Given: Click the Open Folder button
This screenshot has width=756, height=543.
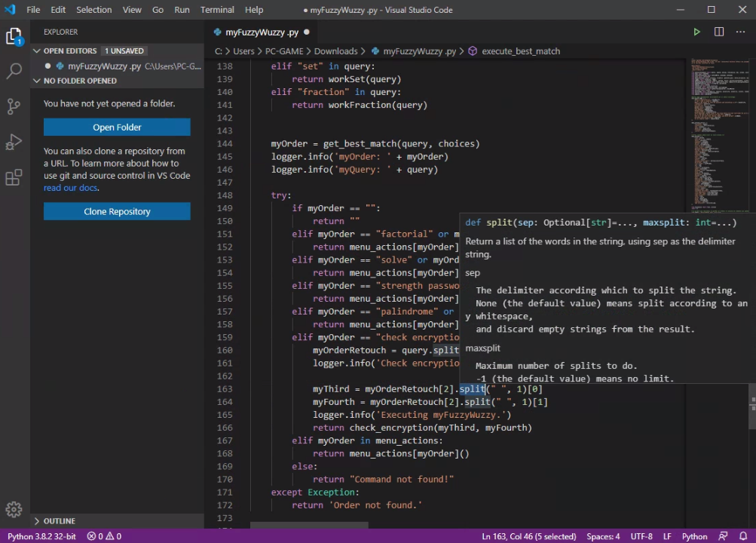Looking at the screenshot, I should coord(117,127).
